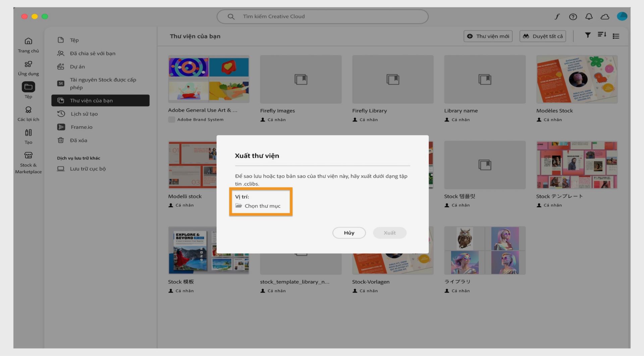Screen dimensions: 644x356
Task: Click the Stock St icon in sidebar
Action: point(61,83)
